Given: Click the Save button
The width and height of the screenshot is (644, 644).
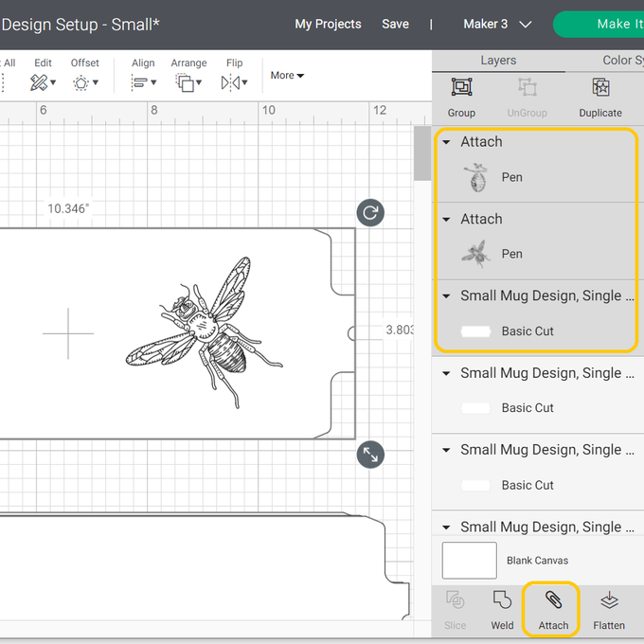Looking at the screenshot, I should point(395,24).
